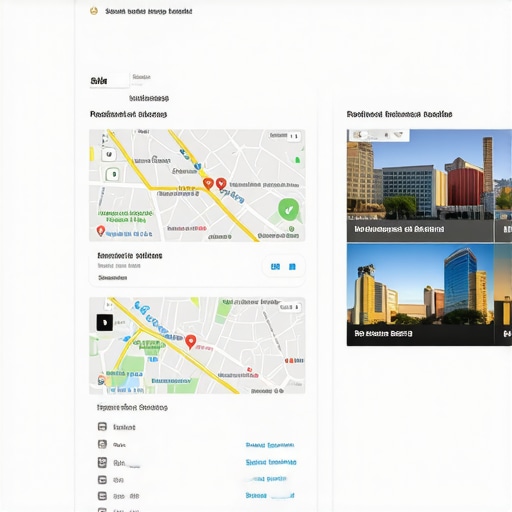Select the gray tab label beside the bold tab
Screen dimensions: 512x512
coord(141,77)
